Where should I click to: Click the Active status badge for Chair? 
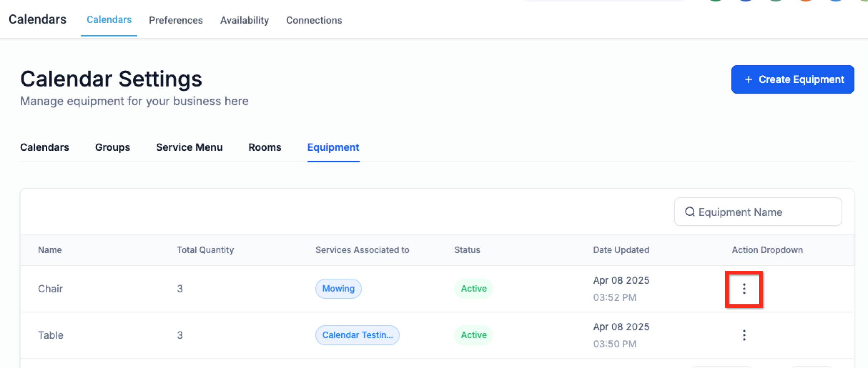(474, 289)
